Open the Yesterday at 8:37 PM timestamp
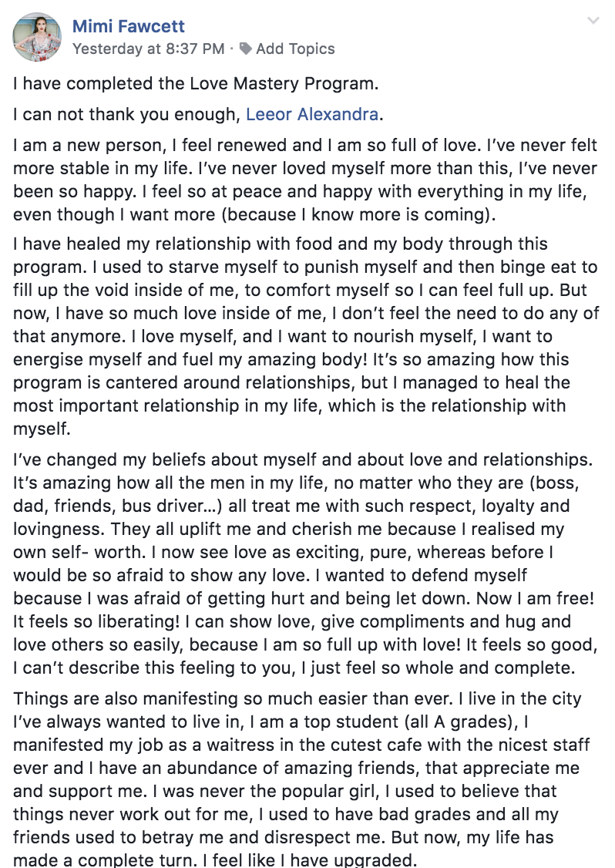The width and height of the screenshot is (615, 868). pyautogui.click(x=148, y=49)
